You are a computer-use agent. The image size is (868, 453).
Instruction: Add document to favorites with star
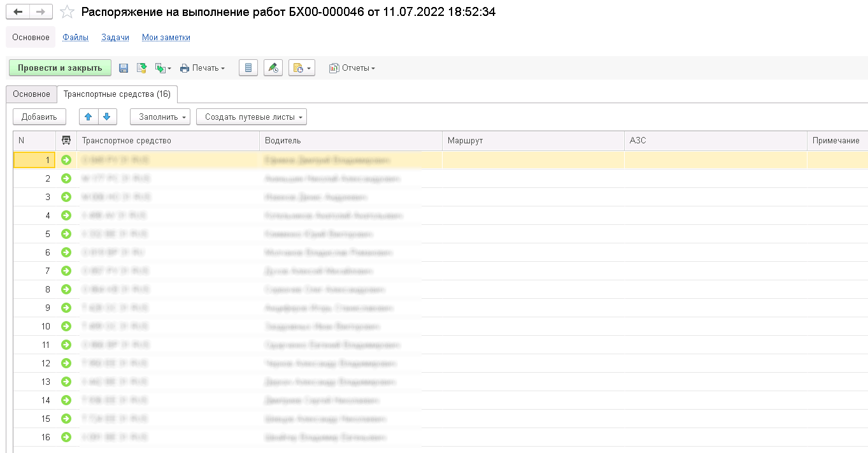[x=66, y=12]
